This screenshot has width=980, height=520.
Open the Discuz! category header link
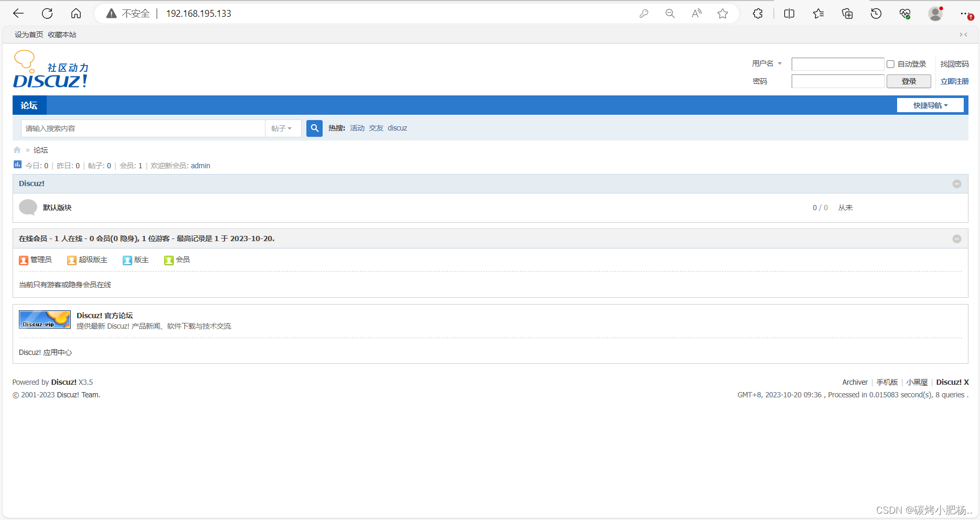pyautogui.click(x=31, y=183)
